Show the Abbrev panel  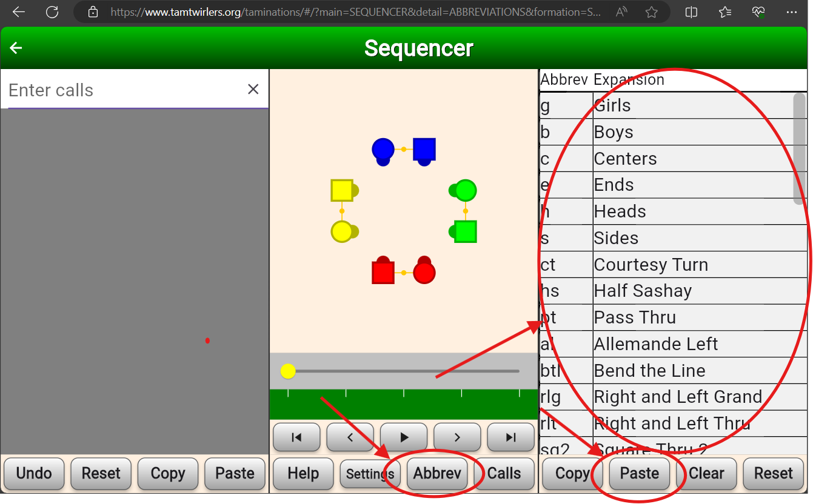click(x=437, y=473)
